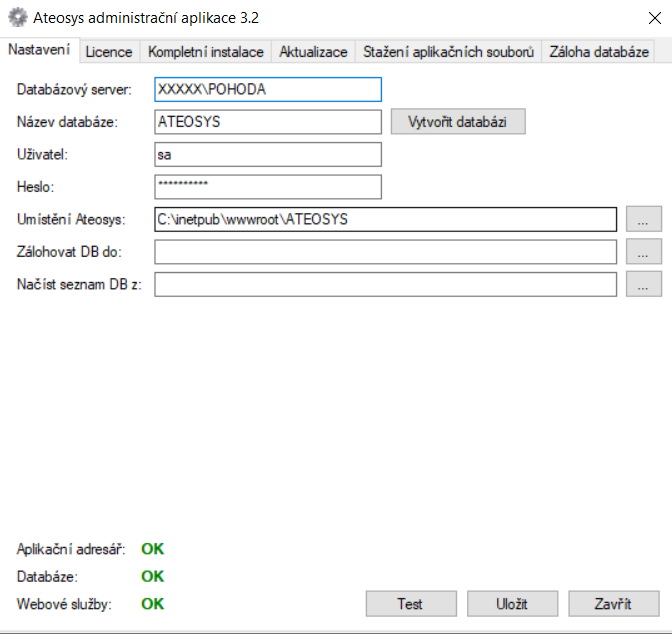The width and height of the screenshot is (672, 634).
Task: Click the window title Ateosys administrační aplikace 3.2
Action: click(146, 18)
